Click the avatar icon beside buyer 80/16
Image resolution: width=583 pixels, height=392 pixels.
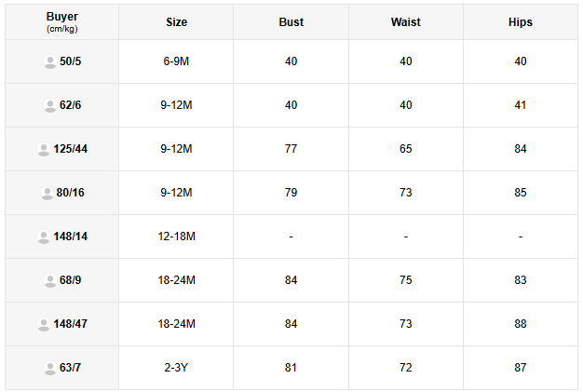pos(47,193)
